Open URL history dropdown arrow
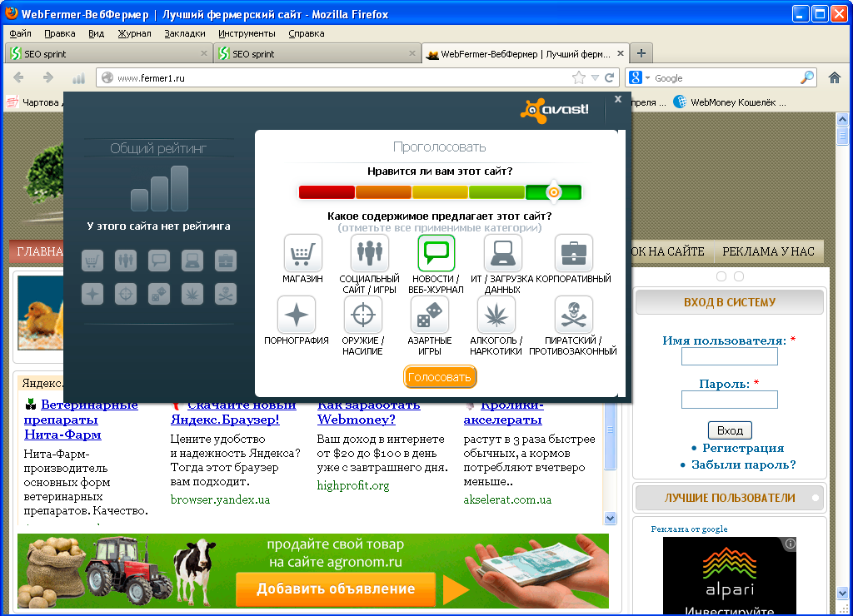This screenshot has height=616, width=853. click(595, 77)
